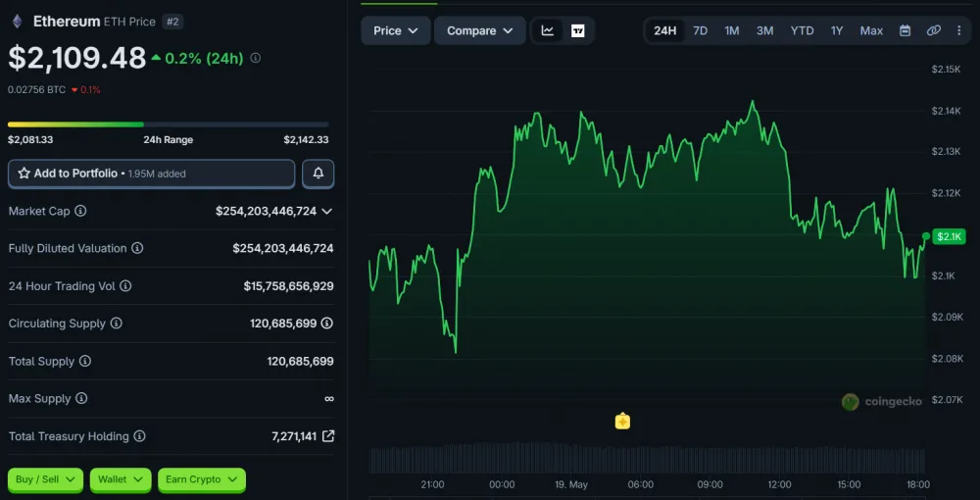Click the $2,109.48 price text
Screen dimensions: 980x500
(x=76, y=58)
